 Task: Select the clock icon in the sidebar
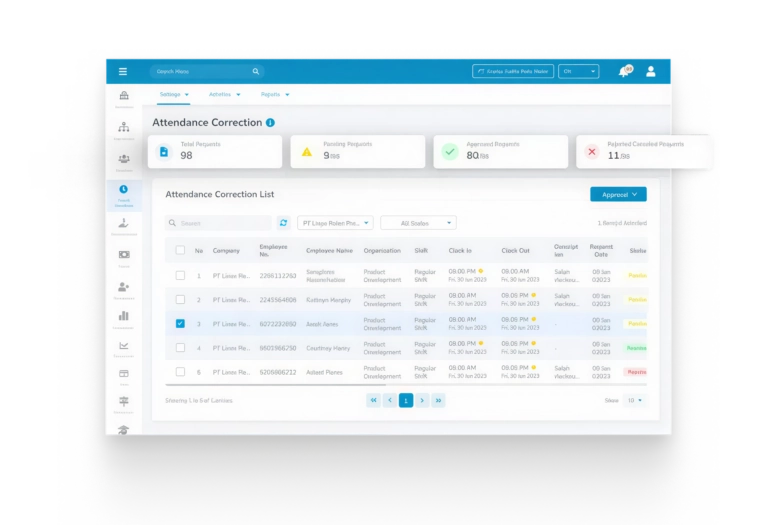[123, 189]
